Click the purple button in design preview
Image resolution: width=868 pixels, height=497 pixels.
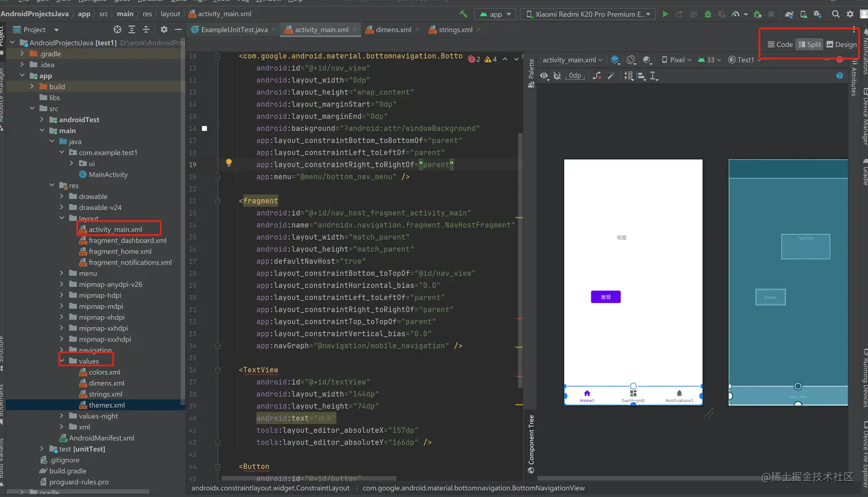point(606,297)
